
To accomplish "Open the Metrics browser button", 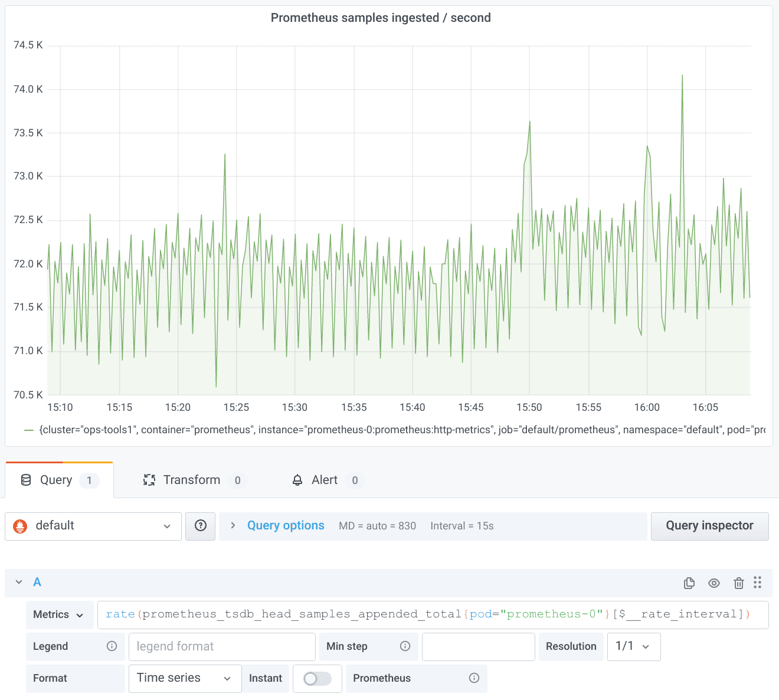I will tap(59, 614).
